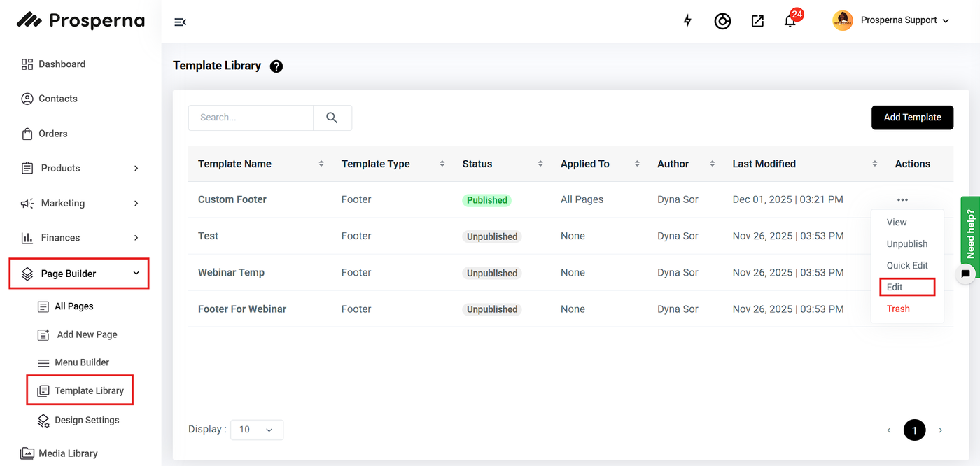This screenshot has width=980, height=466.
Task: Click the three-dot actions icon for Custom Footer
Action: tap(902, 200)
